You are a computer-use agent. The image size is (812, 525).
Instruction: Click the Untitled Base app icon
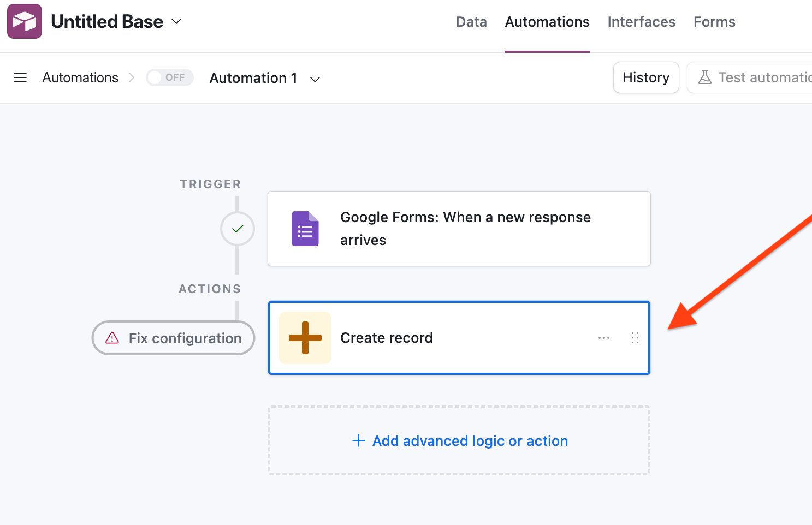click(x=24, y=21)
